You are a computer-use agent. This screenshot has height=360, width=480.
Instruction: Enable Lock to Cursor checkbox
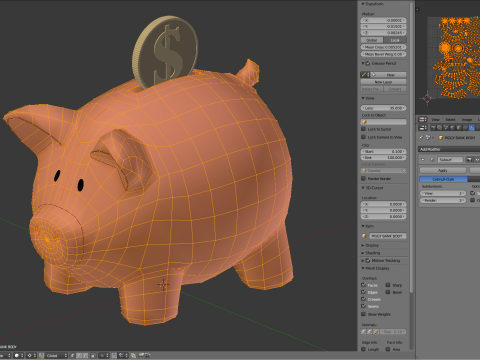tap(364, 129)
